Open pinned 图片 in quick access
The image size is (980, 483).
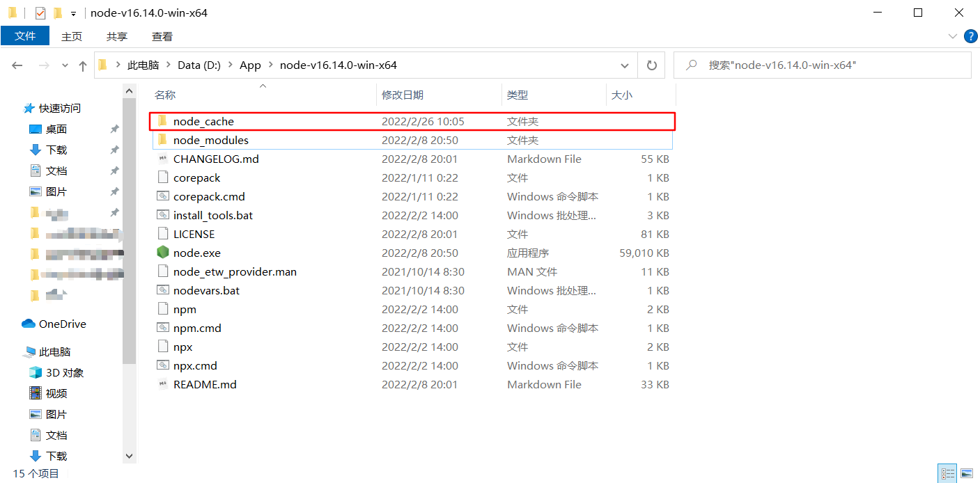pos(48,191)
